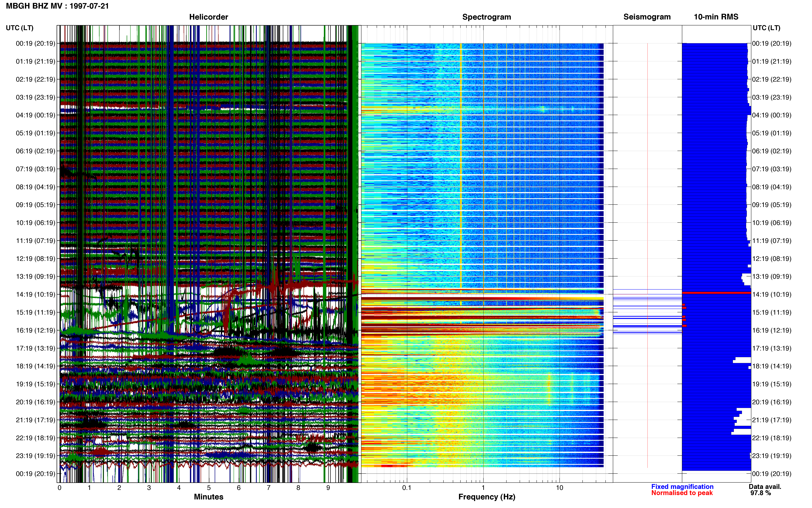Click the red "Normalised to peak" legend text
This screenshot has height=508, width=812.
[x=682, y=493]
